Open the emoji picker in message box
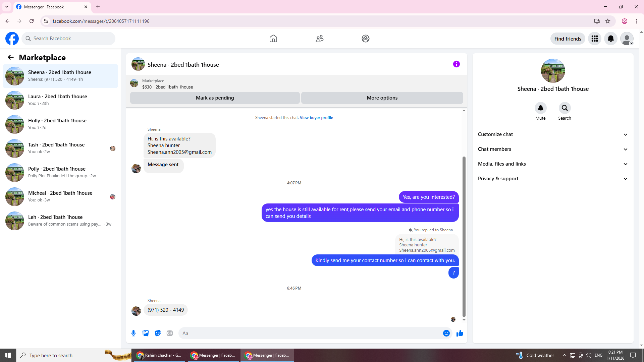644x362 pixels. [446, 333]
